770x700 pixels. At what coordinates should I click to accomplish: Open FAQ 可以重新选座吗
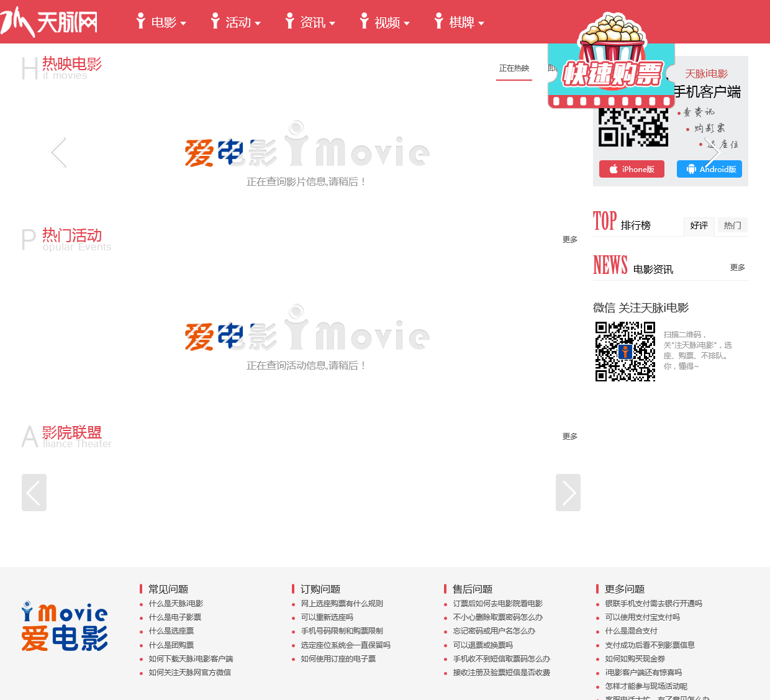[x=327, y=617]
